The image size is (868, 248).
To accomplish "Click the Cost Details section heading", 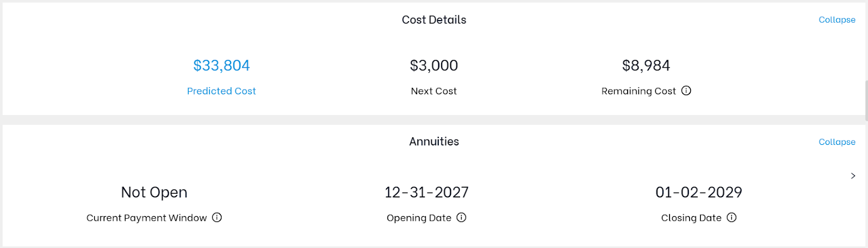I will [434, 20].
